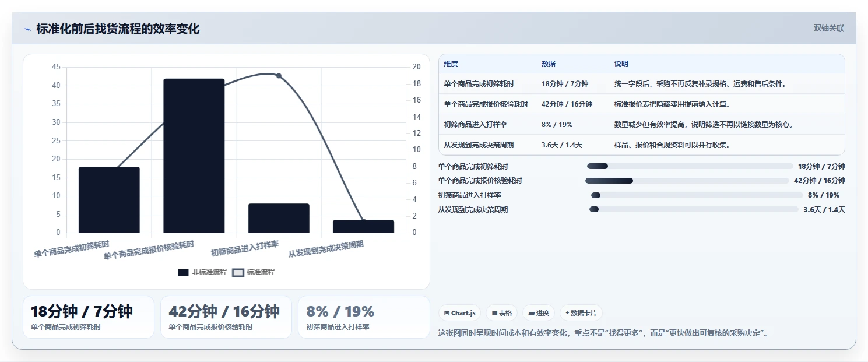Click table row label 初筛商品进入打样率
This screenshot has height=362, width=868.
[475, 124]
